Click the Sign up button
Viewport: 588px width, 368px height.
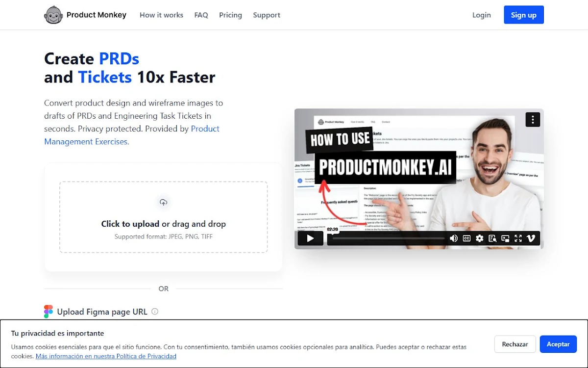coord(524,15)
